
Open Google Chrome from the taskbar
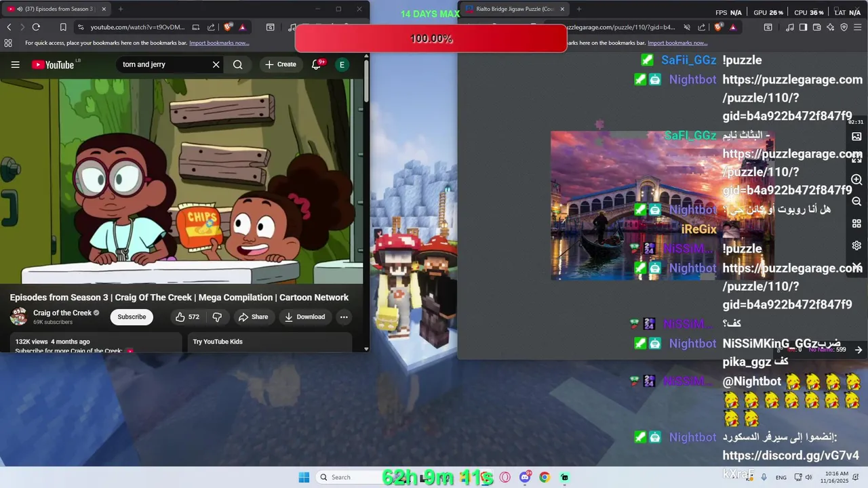pos(544,477)
